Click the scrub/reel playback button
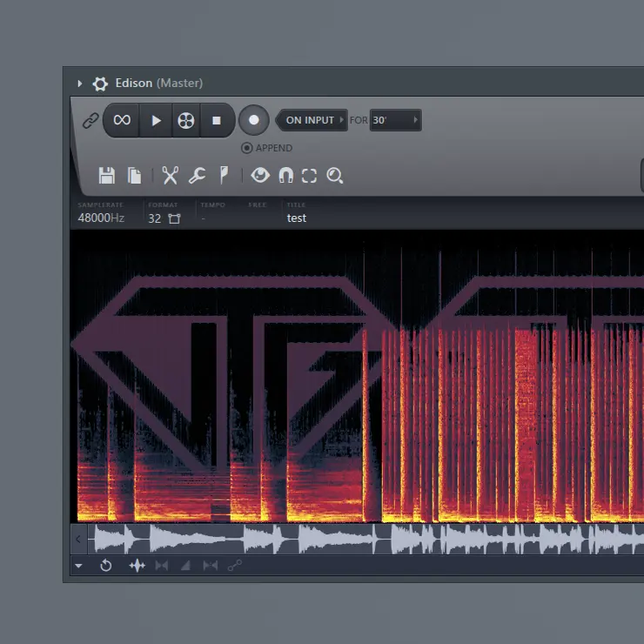 (186, 120)
